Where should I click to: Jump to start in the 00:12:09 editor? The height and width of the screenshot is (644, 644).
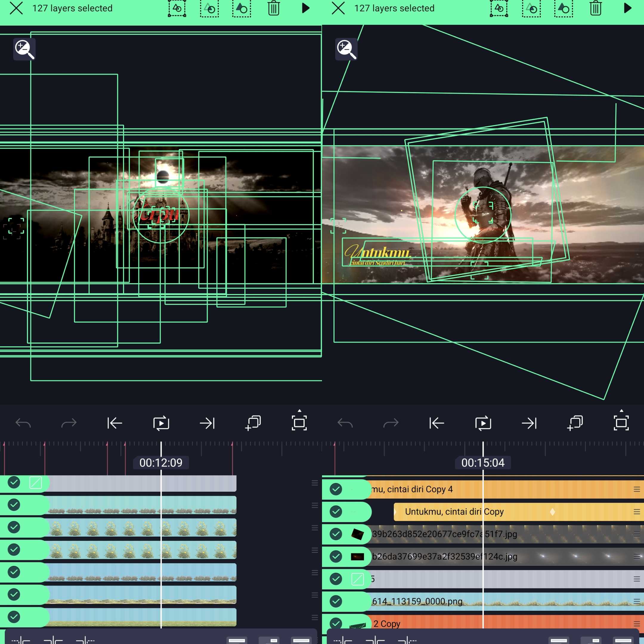click(x=115, y=423)
